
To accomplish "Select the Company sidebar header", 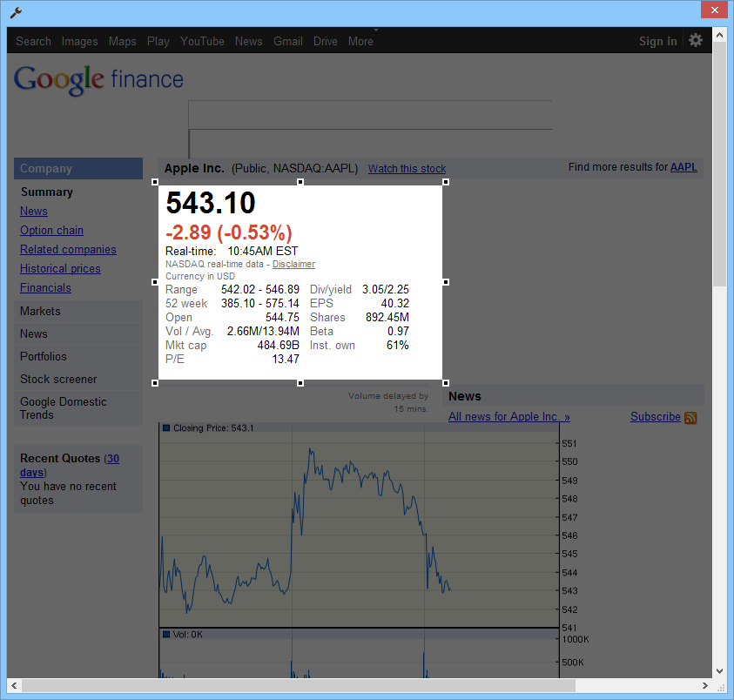I will (78, 169).
